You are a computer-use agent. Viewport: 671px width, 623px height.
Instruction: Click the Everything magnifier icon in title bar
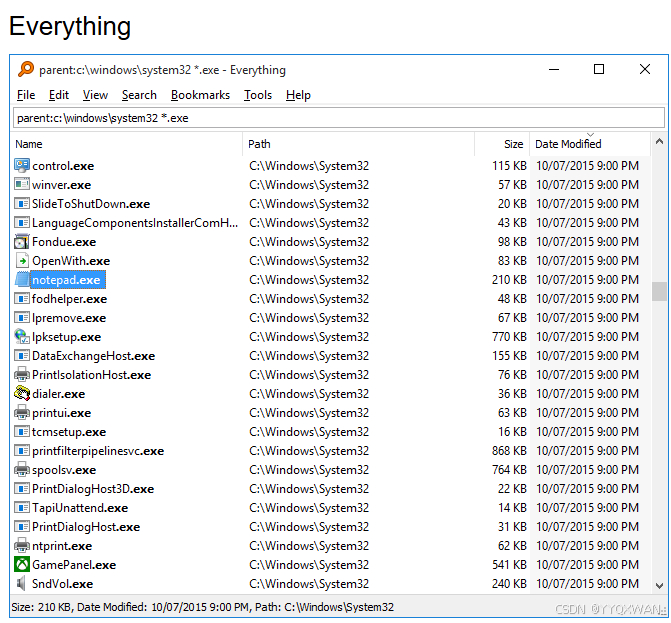[x=25, y=69]
